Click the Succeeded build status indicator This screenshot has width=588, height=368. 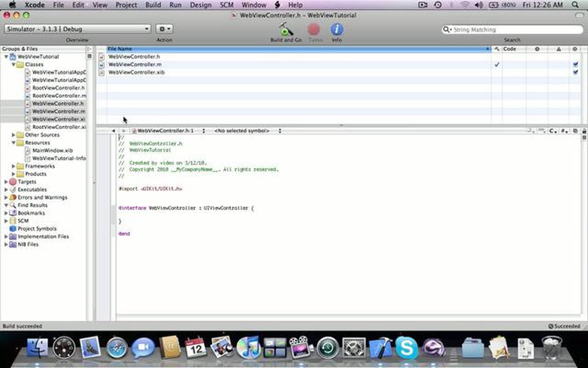564,326
